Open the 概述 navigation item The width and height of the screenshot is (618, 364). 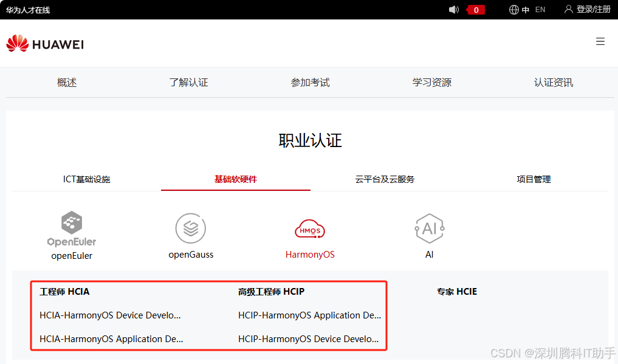[67, 82]
